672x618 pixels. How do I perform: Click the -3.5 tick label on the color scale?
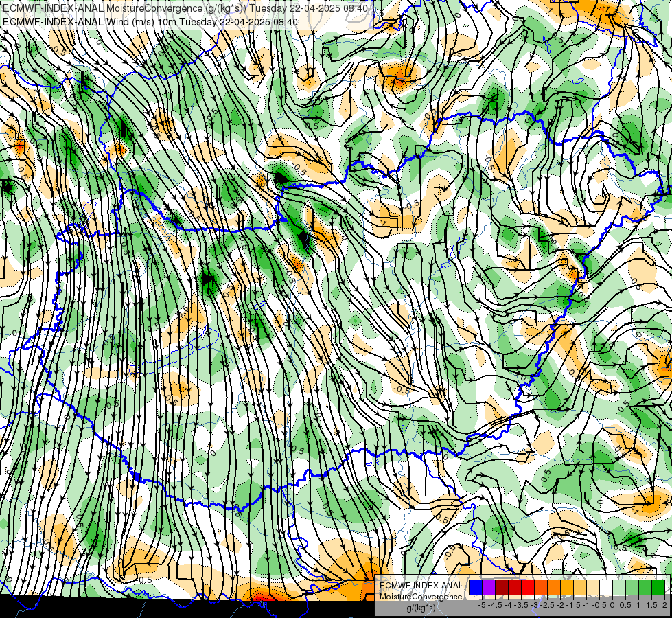pyautogui.click(x=521, y=605)
